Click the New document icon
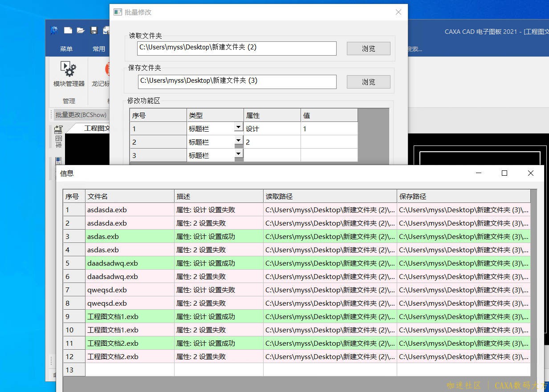Image resolution: width=549 pixels, height=392 pixels. point(68,30)
